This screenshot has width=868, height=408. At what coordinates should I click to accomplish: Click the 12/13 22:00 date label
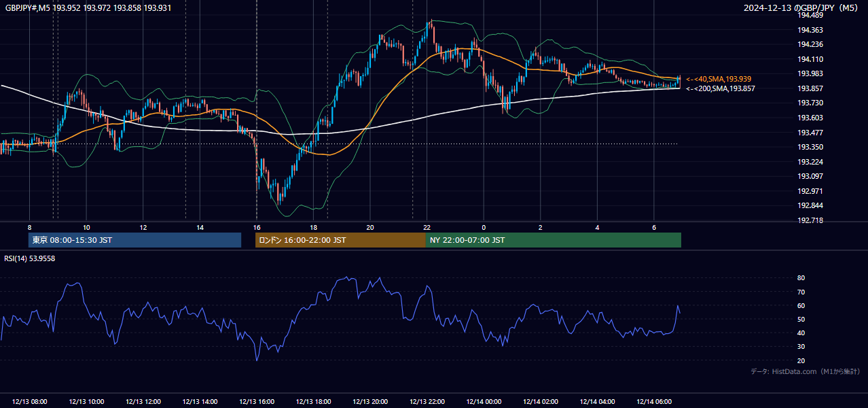[x=427, y=402]
